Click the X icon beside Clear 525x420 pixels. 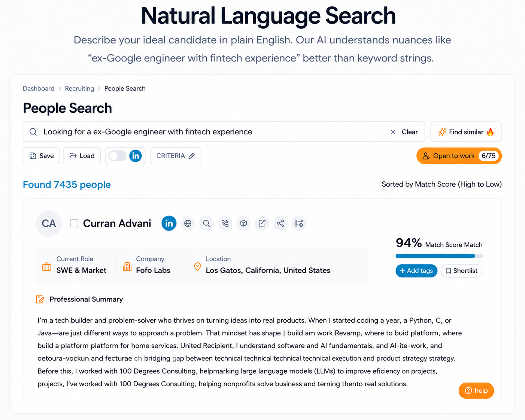coord(393,132)
